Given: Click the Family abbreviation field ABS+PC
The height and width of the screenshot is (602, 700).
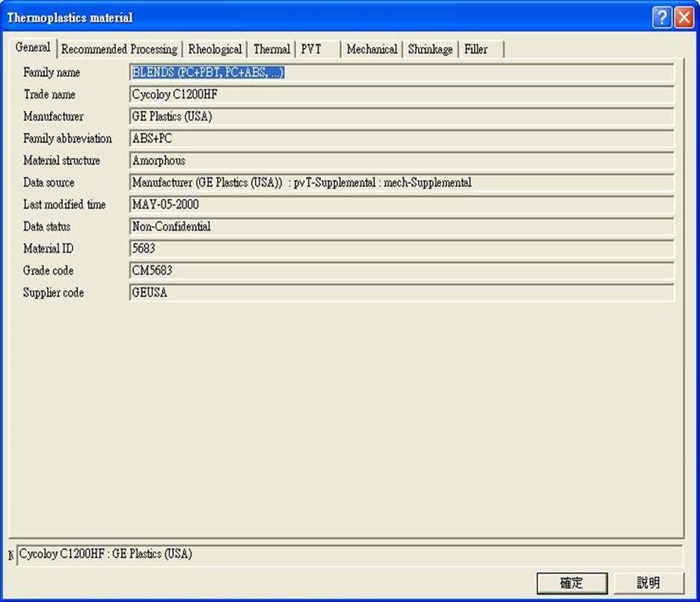Looking at the screenshot, I should (402, 138).
